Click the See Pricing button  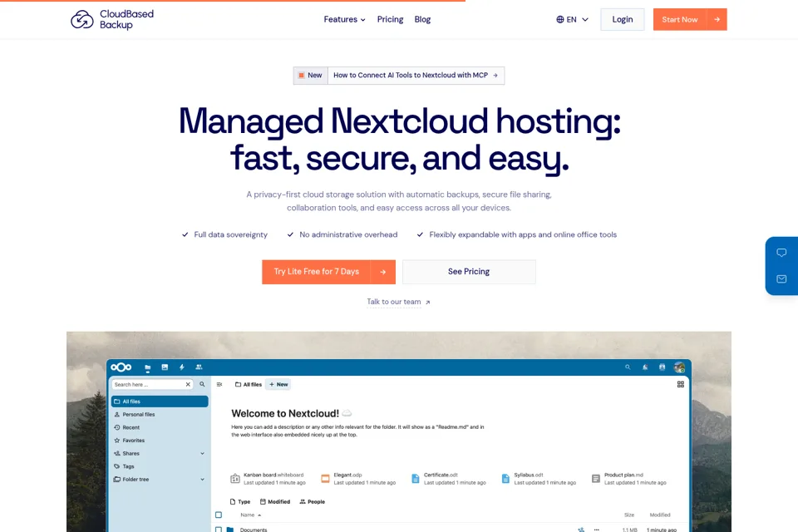point(469,272)
